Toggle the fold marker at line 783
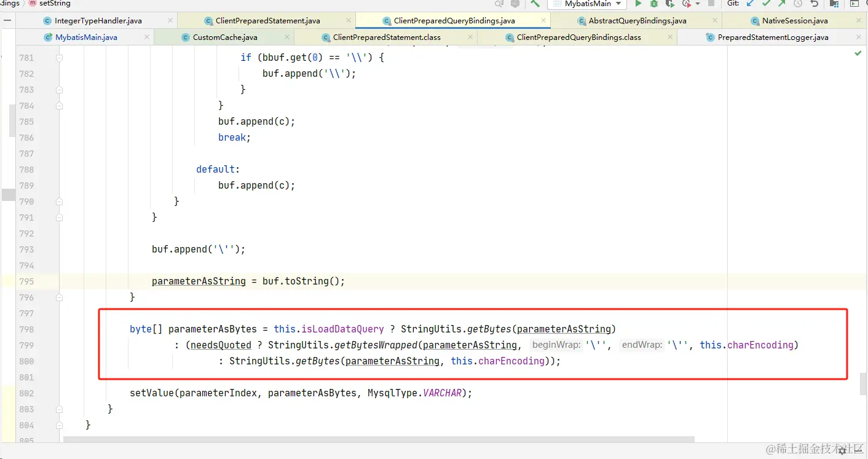The width and height of the screenshot is (868, 459). pos(60,90)
